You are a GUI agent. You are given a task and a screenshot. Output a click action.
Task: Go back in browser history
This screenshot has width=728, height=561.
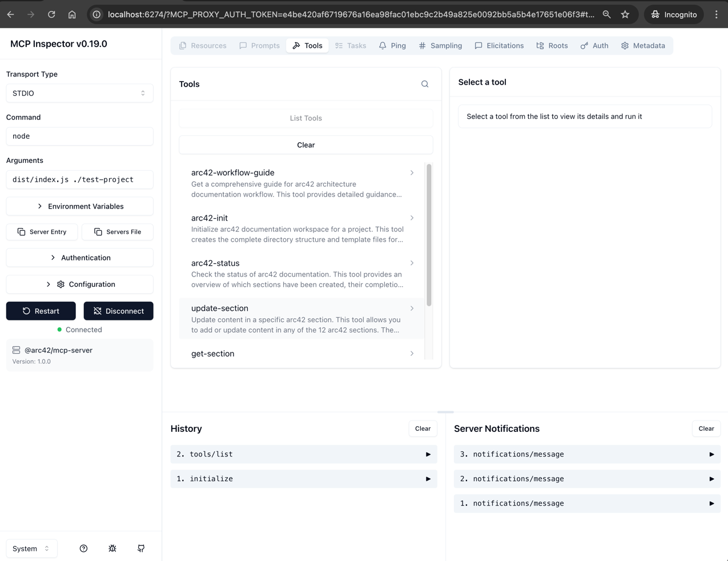coord(11,14)
